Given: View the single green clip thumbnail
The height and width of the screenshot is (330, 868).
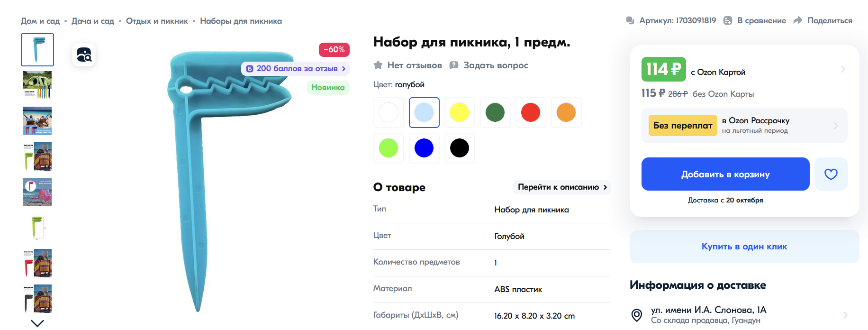Looking at the screenshot, I should click(x=37, y=228).
